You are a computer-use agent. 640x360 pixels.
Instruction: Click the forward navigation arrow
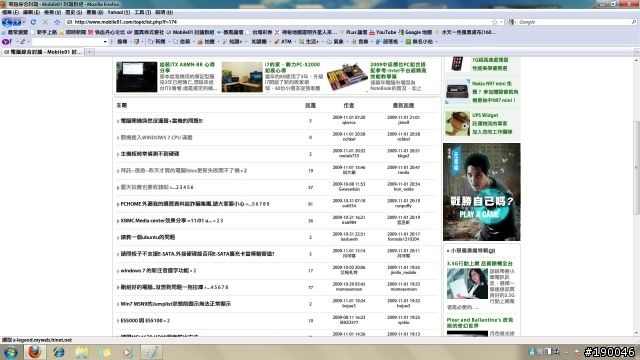tap(18, 22)
